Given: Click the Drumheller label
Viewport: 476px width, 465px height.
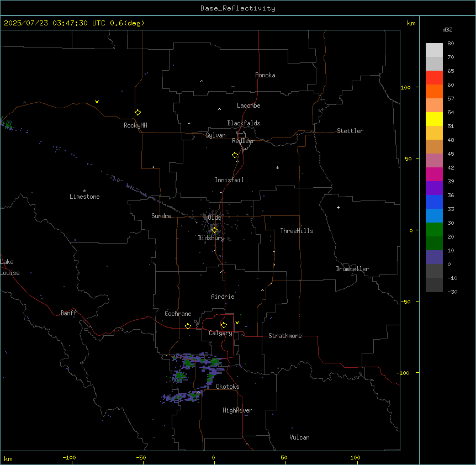Looking at the screenshot, I should 352,269.
